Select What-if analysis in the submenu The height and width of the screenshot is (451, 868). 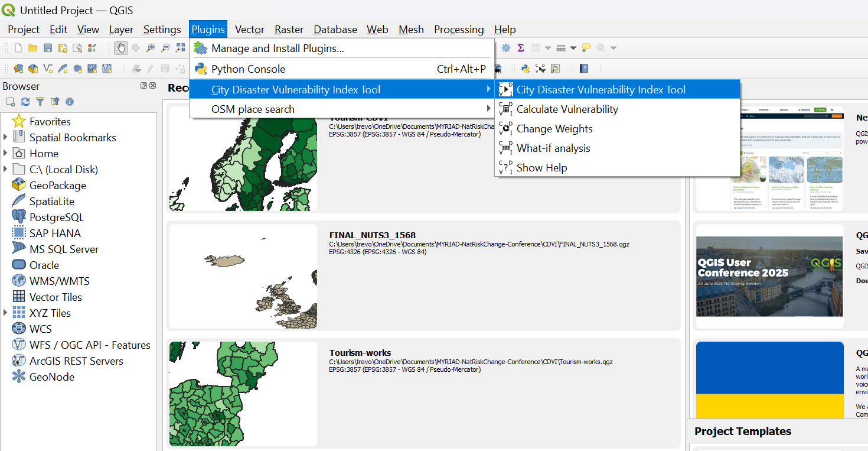(x=618, y=148)
